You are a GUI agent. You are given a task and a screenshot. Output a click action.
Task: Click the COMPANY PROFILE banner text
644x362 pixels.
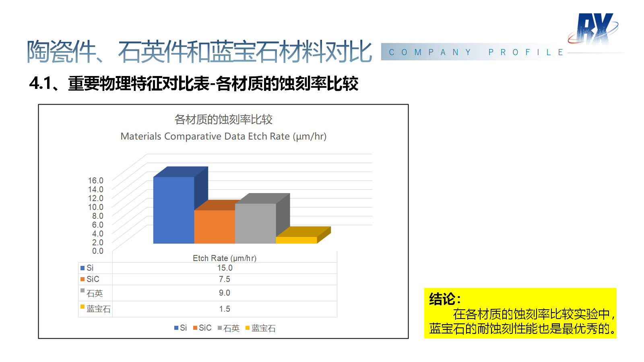pos(476,52)
